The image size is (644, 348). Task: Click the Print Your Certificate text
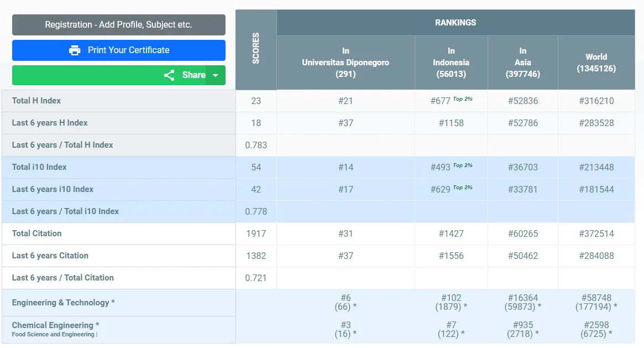pos(128,50)
